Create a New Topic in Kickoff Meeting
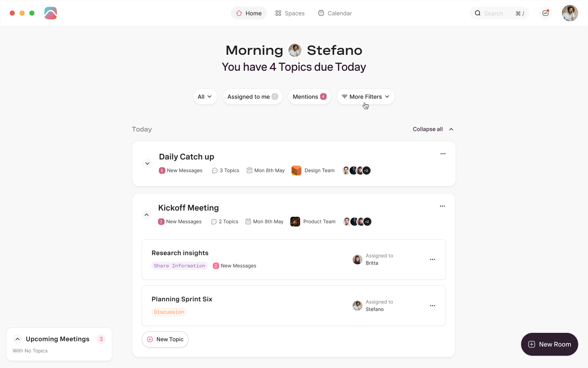Image resolution: width=588 pixels, height=368 pixels. [165, 339]
